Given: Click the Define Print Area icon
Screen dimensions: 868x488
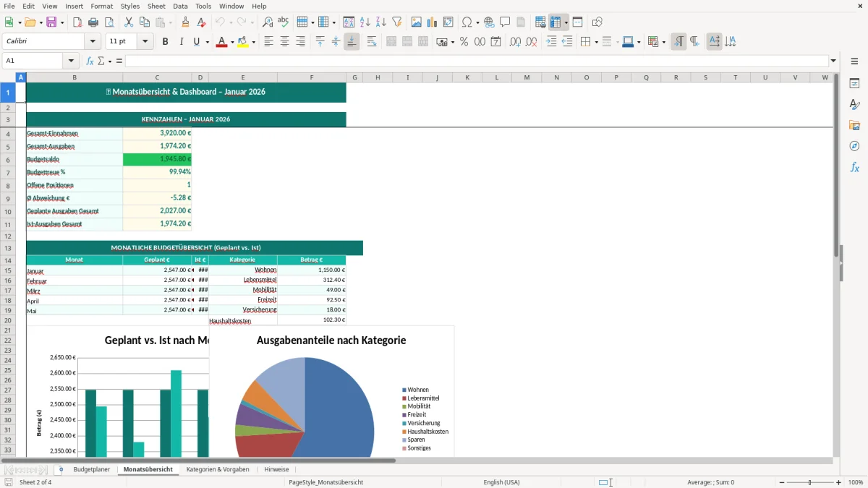Looking at the screenshot, I should point(540,22).
